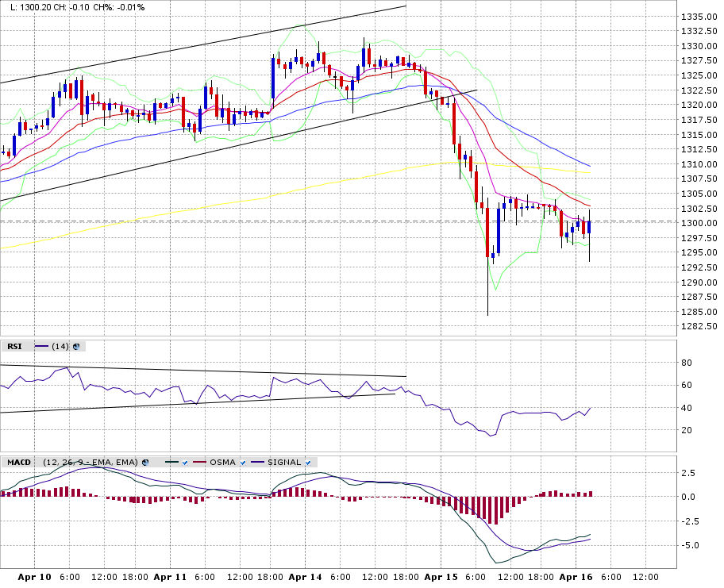
Task: Open the MACD indicator settings globe icon
Action: click(145, 462)
